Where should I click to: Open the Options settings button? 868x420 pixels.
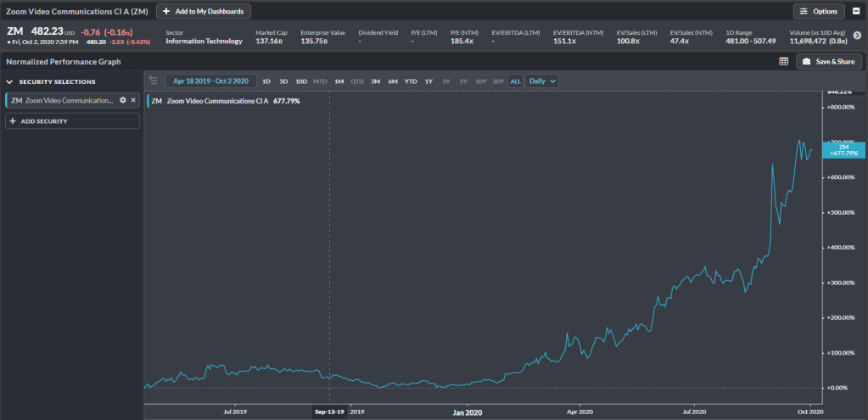tap(819, 11)
